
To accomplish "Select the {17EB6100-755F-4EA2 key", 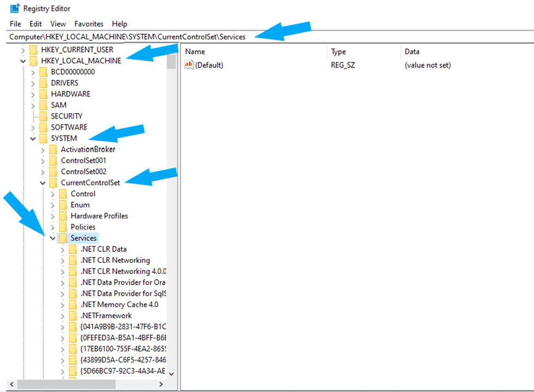I will [x=123, y=349].
